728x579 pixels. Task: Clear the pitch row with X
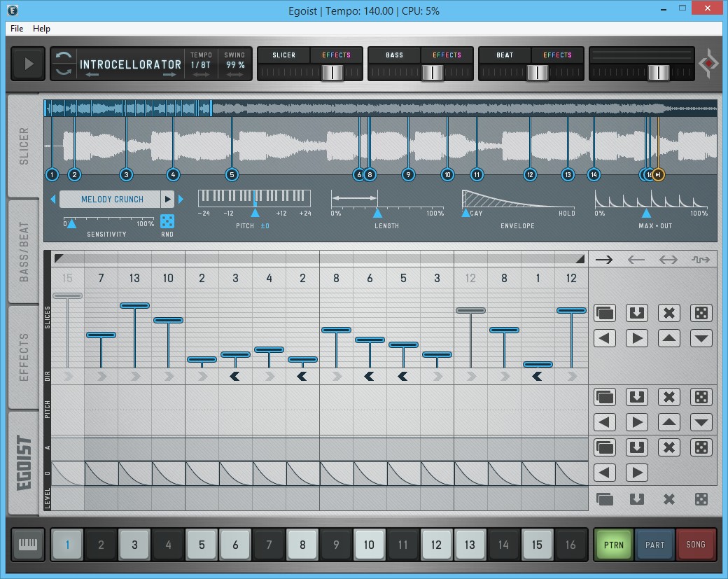coord(669,397)
